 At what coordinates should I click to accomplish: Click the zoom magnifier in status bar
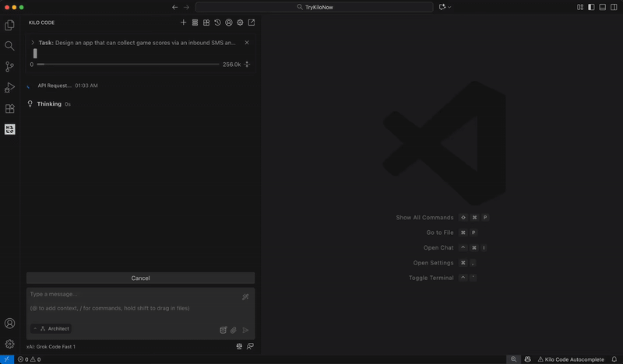pyautogui.click(x=514, y=359)
